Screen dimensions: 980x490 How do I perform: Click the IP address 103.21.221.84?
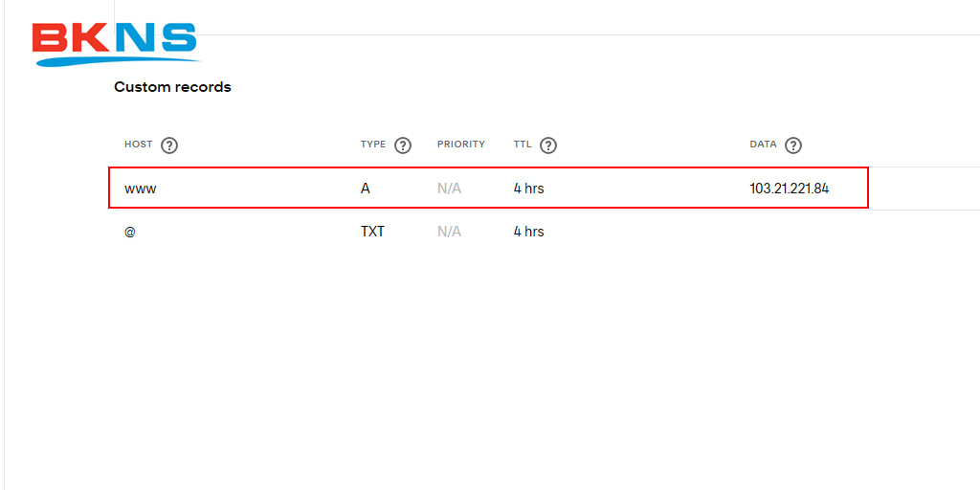tap(789, 189)
